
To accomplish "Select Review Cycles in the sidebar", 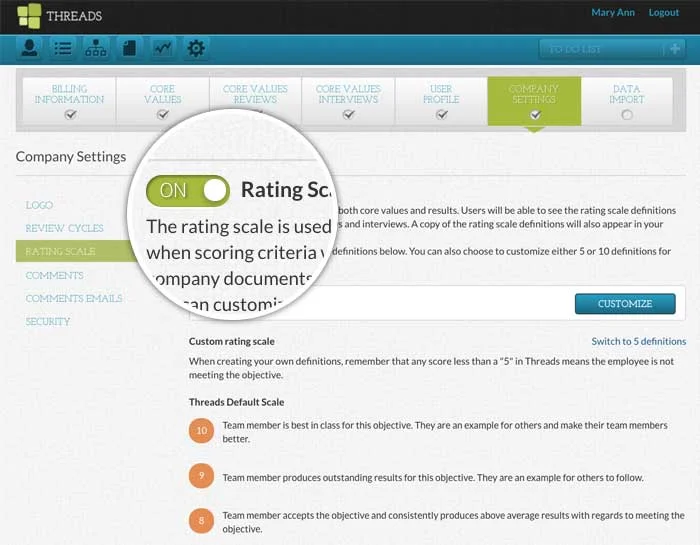I will pos(64,229).
